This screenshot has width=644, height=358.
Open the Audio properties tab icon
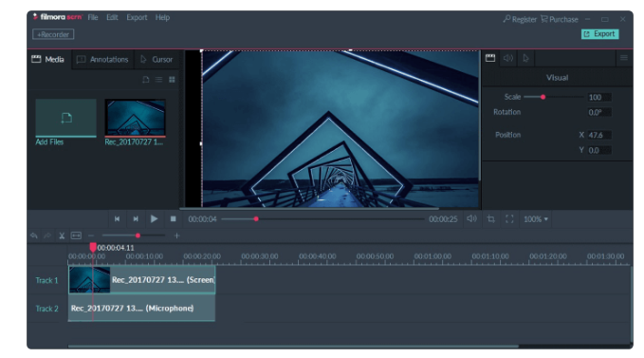point(508,58)
